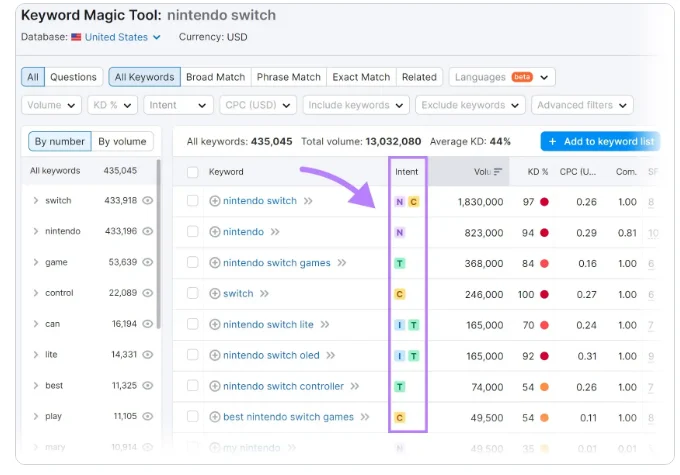Open double-arrow next to 'nintendo switch lite'
The height and width of the screenshot is (475, 680).
(325, 324)
